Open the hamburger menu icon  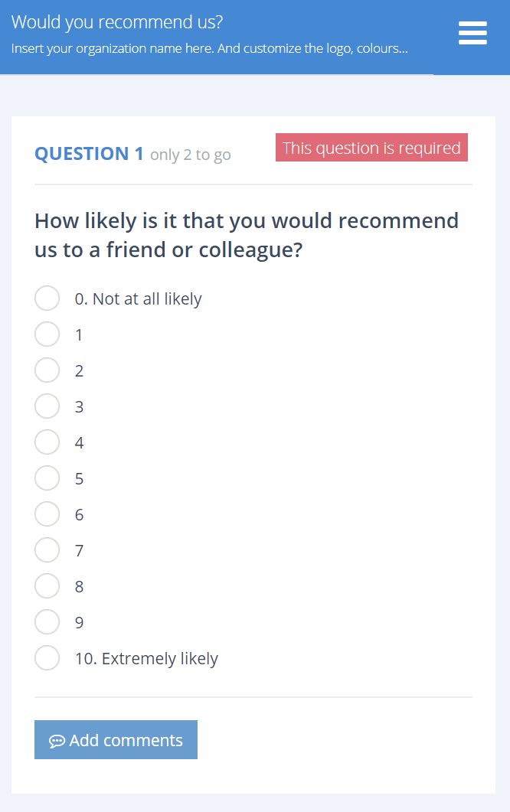472,33
